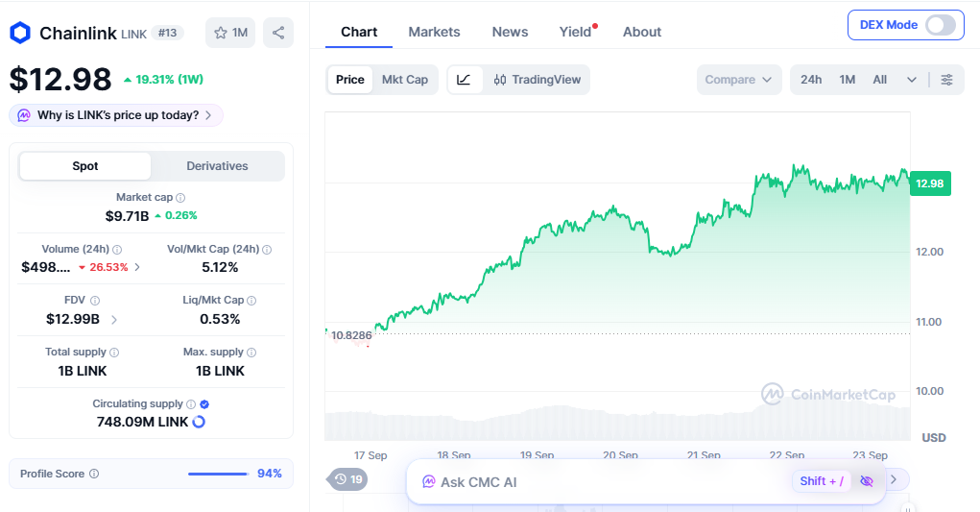Click the circulating supply progress ring icon
This screenshot has width=980, height=512.
[x=199, y=422]
